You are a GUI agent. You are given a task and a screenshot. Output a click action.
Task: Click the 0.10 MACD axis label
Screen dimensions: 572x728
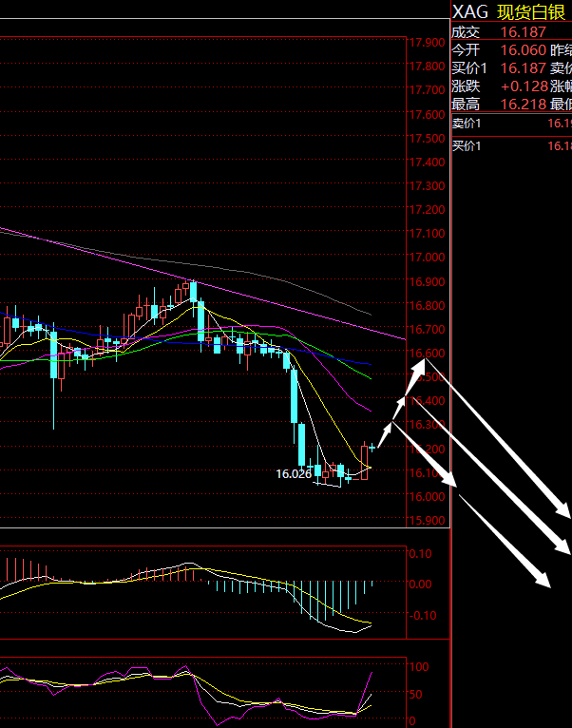pos(420,553)
